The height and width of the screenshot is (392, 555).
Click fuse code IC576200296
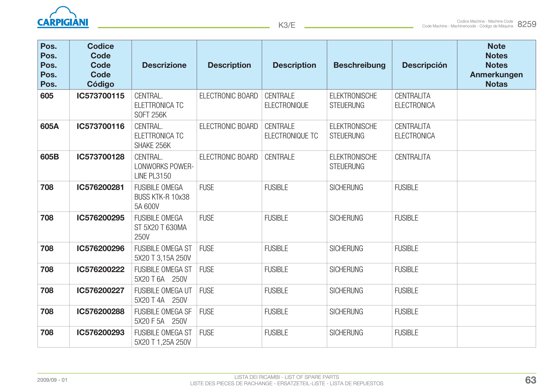click(x=101, y=249)
